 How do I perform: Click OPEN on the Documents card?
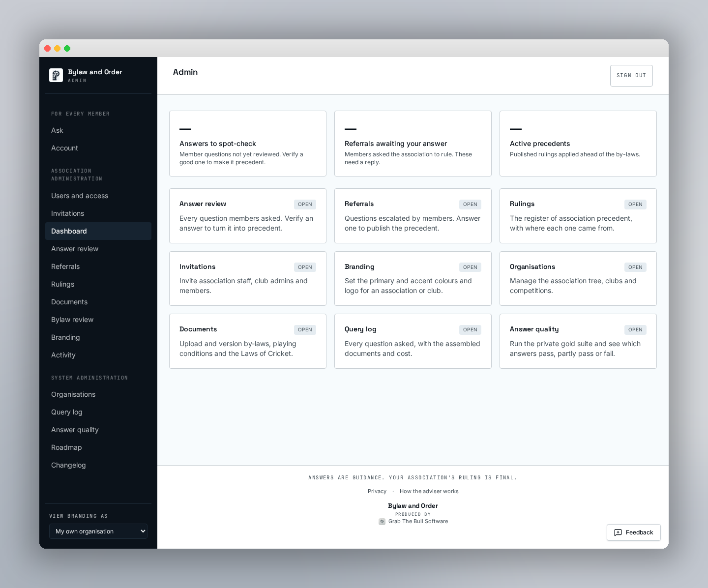[x=305, y=330]
